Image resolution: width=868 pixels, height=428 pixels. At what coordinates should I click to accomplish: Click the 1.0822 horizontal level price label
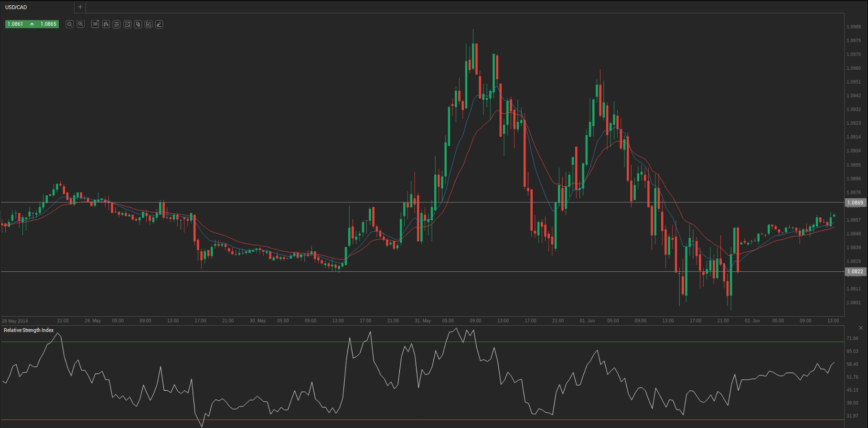(x=855, y=271)
